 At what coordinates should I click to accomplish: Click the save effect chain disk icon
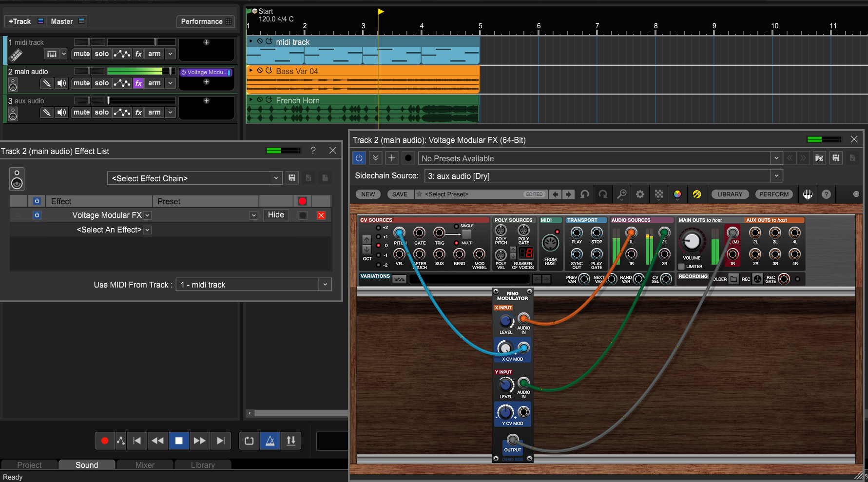tap(292, 178)
